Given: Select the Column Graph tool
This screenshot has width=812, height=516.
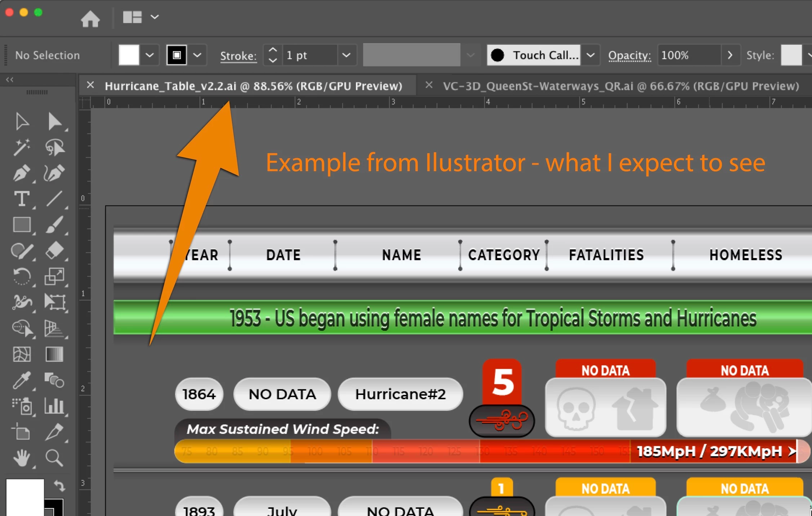Looking at the screenshot, I should [x=54, y=406].
